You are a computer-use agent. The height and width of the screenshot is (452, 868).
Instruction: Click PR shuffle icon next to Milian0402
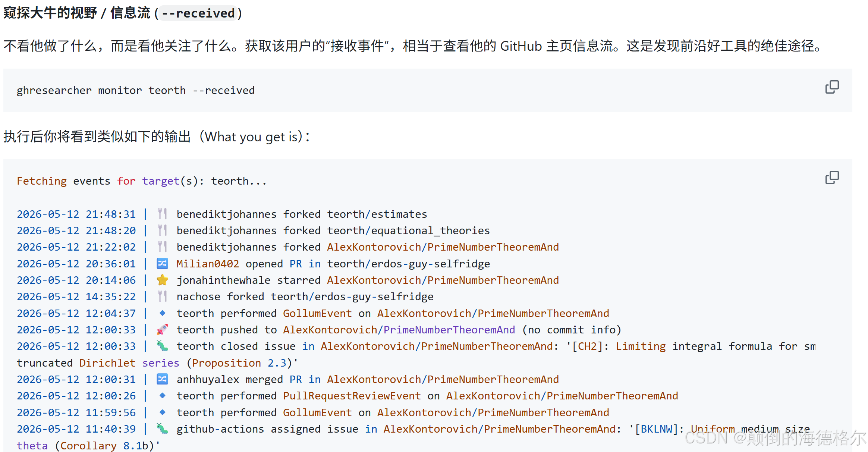[x=162, y=264]
